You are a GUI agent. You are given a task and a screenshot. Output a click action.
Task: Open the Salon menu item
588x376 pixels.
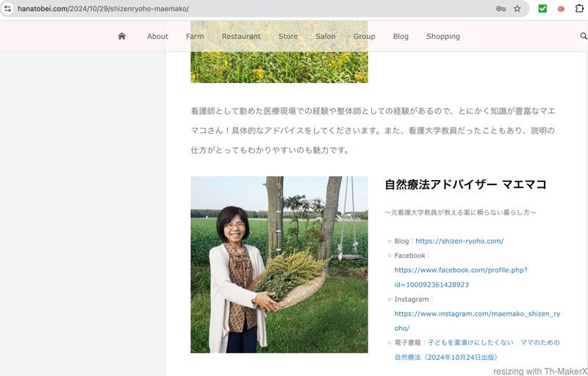click(x=326, y=36)
